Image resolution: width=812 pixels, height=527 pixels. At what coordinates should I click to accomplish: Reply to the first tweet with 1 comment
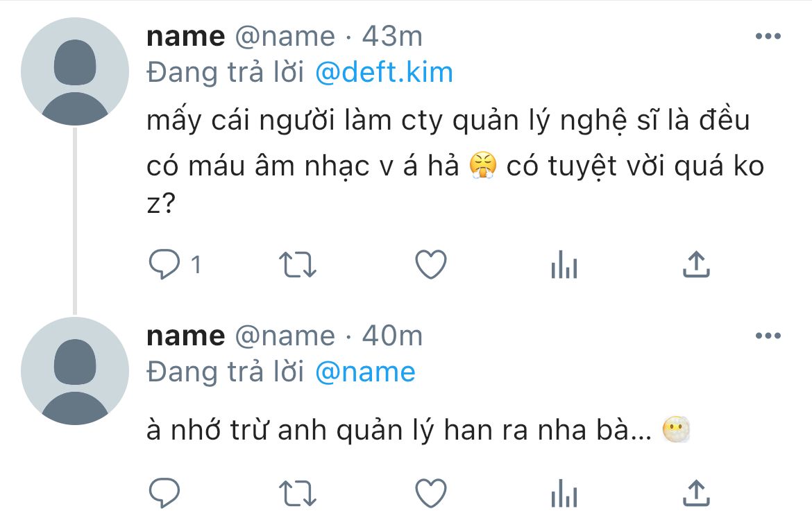click(x=164, y=264)
